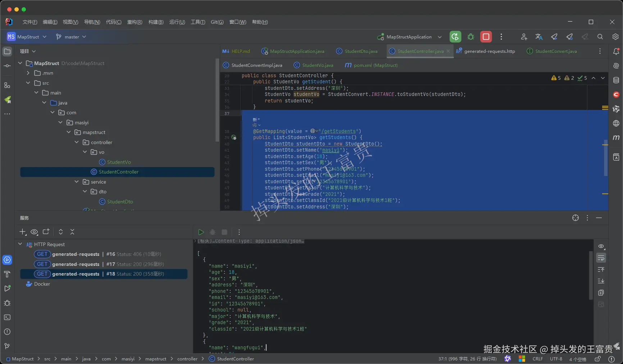The height and width of the screenshot is (364, 623).
Task: Open the Services panel options menu
Action: pyautogui.click(x=587, y=218)
